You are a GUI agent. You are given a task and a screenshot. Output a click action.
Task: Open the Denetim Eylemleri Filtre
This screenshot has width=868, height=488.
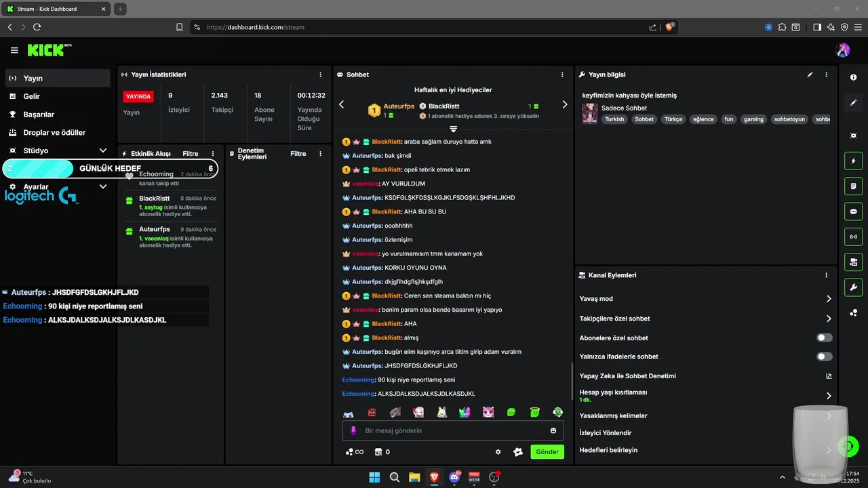[298, 154]
